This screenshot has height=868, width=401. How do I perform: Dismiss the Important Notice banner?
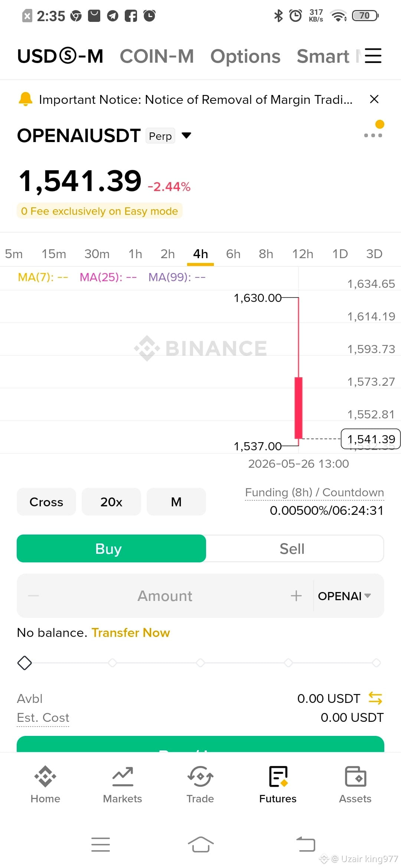tap(374, 99)
